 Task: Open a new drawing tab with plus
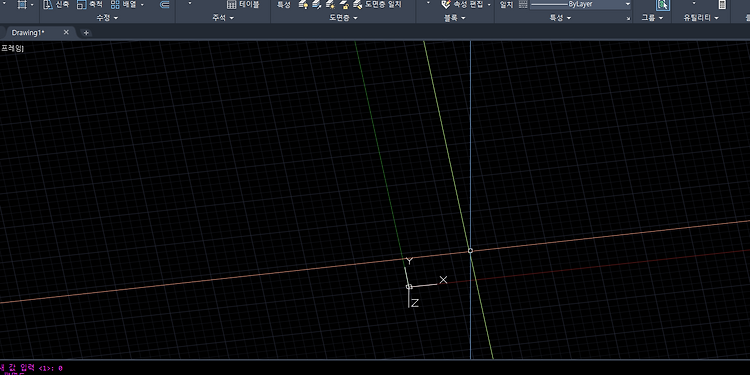(86, 33)
